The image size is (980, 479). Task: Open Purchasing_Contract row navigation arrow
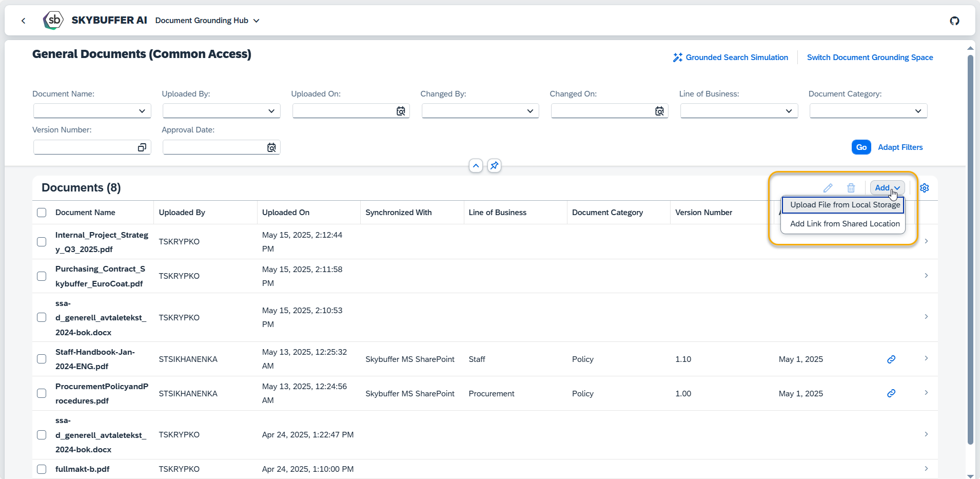click(926, 276)
